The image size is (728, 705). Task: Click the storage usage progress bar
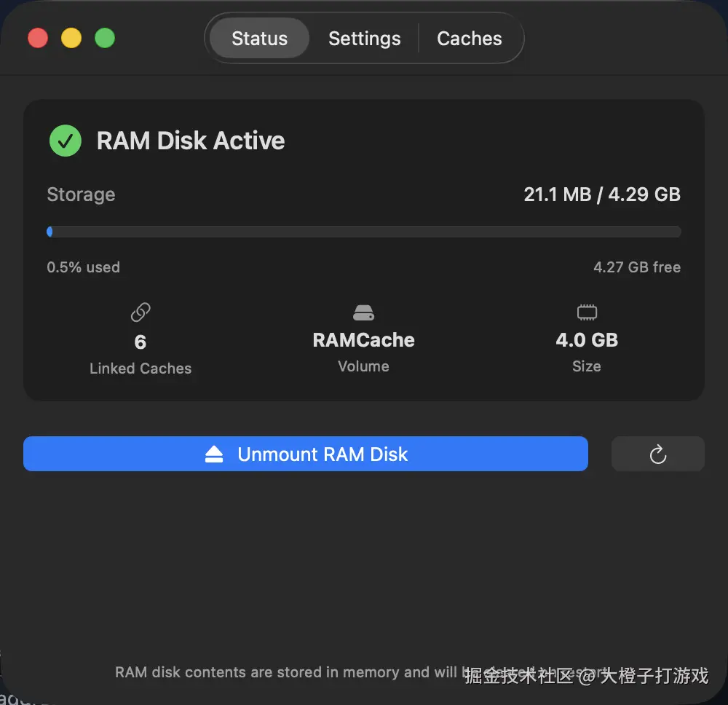click(x=364, y=232)
